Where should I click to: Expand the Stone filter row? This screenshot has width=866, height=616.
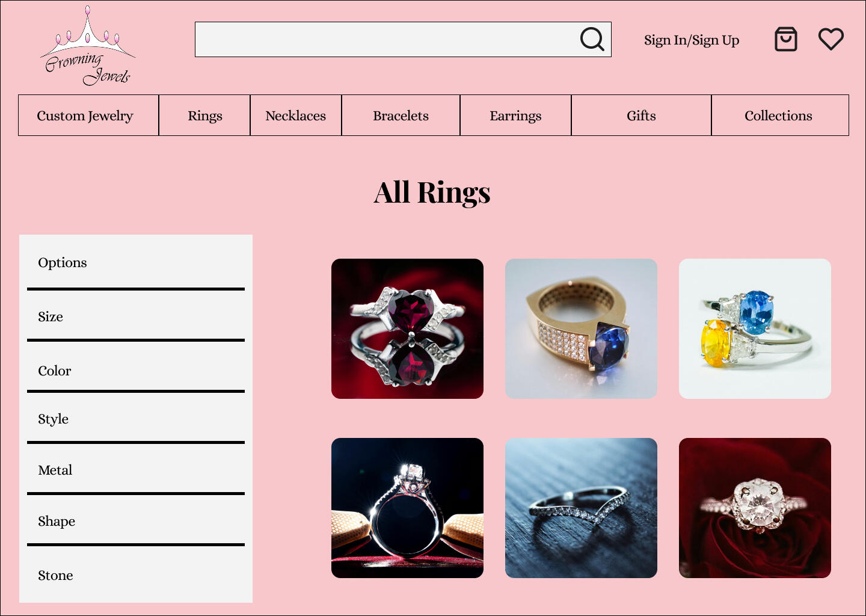tap(136, 575)
